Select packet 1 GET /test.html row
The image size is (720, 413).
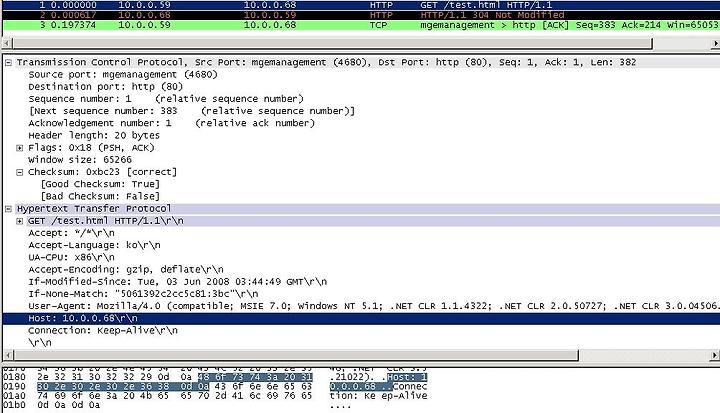361,5
